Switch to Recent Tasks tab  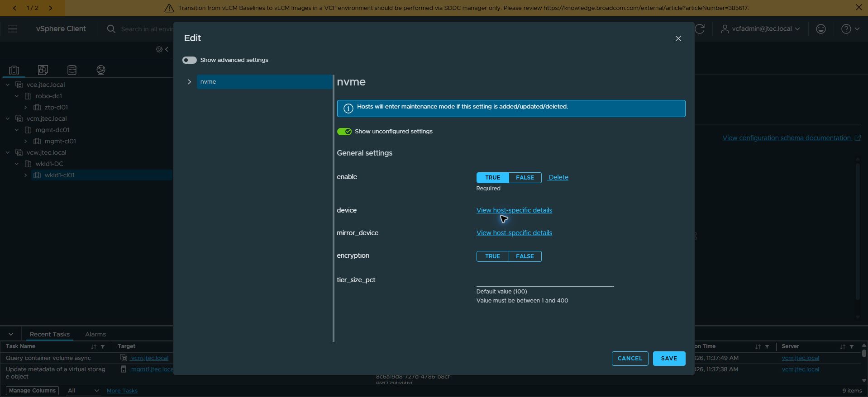(x=50, y=335)
